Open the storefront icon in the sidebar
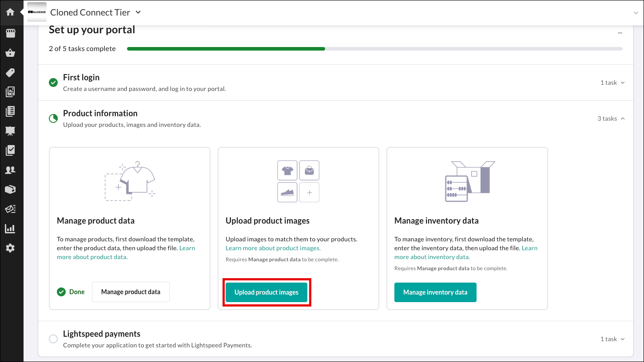This screenshot has height=362, width=644. click(x=10, y=33)
